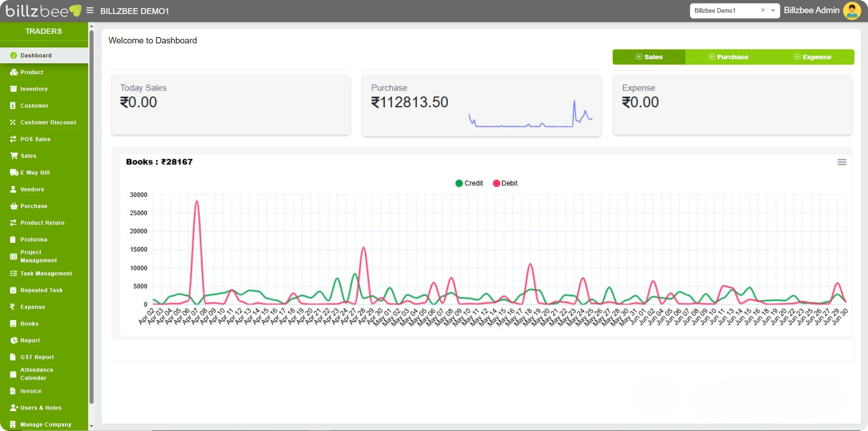Click the Expense add button

(x=812, y=57)
